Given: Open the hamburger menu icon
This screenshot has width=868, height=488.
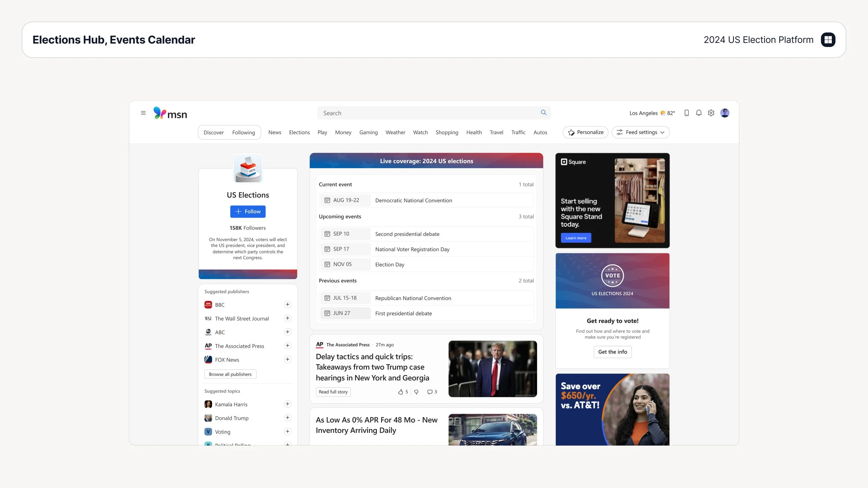Looking at the screenshot, I should [x=143, y=113].
